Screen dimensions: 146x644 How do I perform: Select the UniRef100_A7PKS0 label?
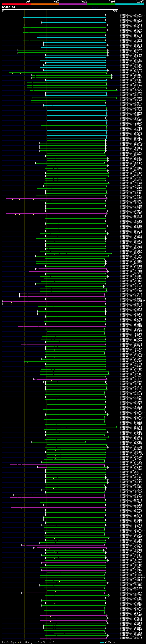click(131, 291)
